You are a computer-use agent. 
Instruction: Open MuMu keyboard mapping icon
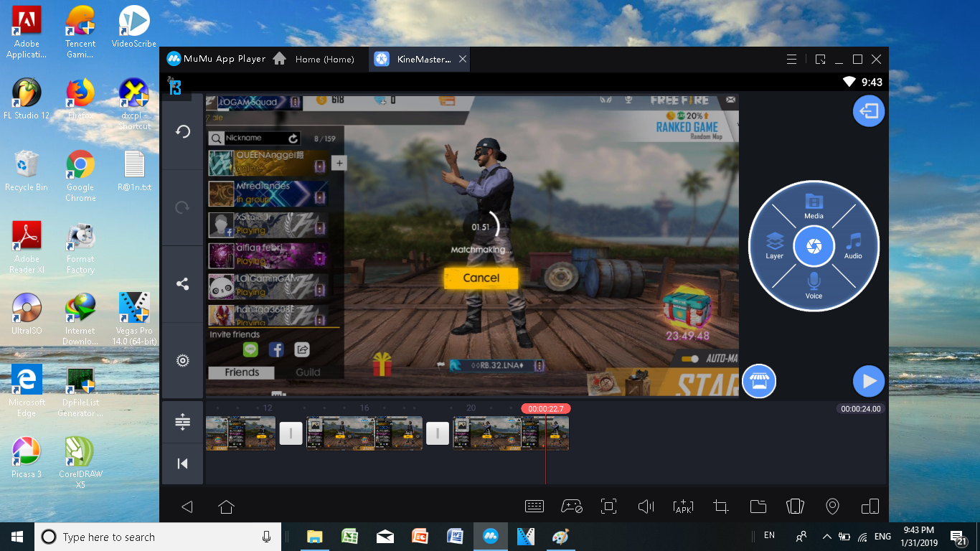point(534,507)
